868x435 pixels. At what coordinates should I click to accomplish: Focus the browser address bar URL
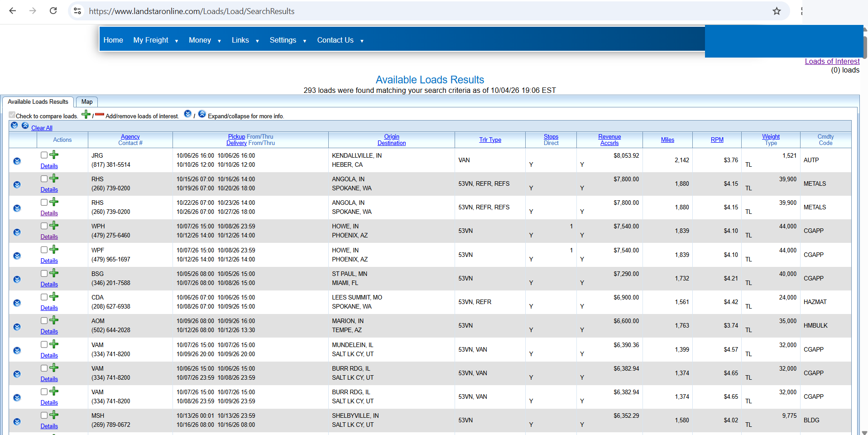[192, 11]
